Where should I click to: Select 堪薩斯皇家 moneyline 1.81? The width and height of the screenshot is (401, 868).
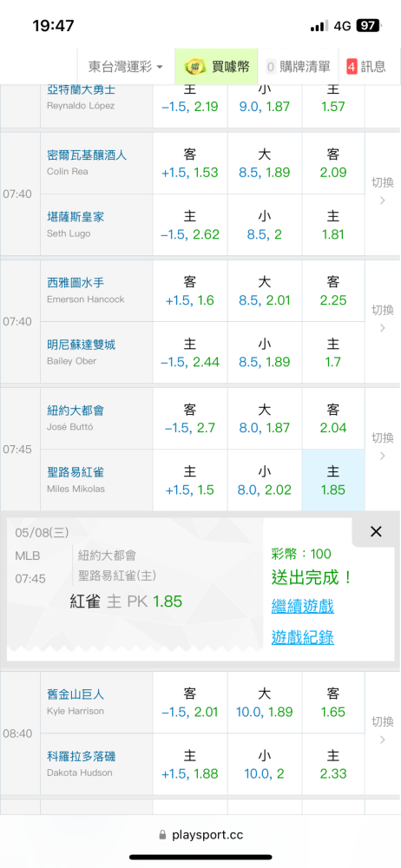click(333, 225)
